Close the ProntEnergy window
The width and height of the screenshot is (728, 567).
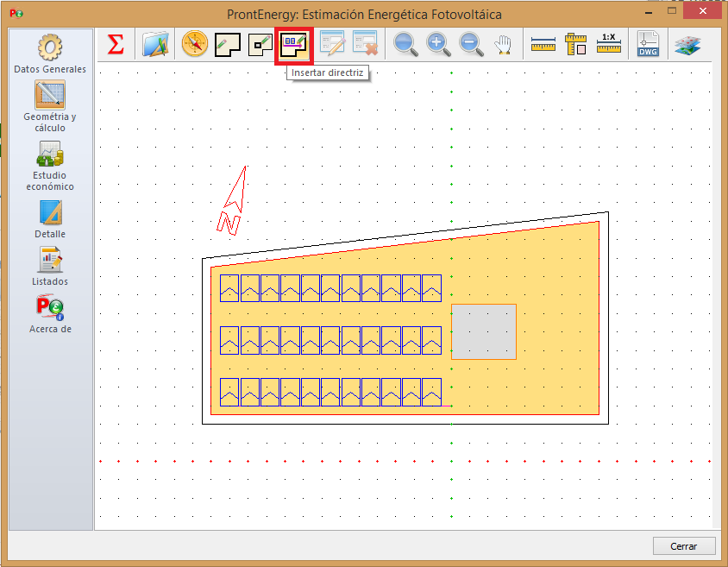pyautogui.click(x=703, y=11)
